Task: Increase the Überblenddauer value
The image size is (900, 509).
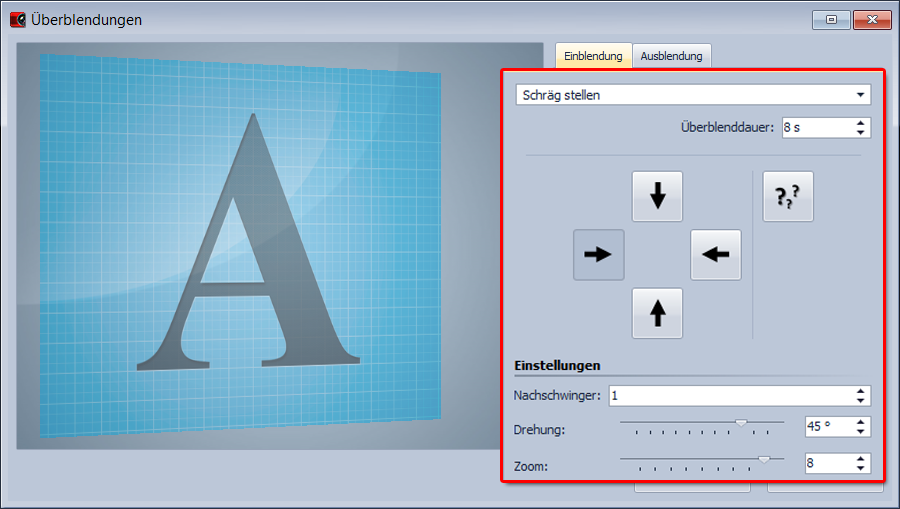Action: tap(861, 123)
